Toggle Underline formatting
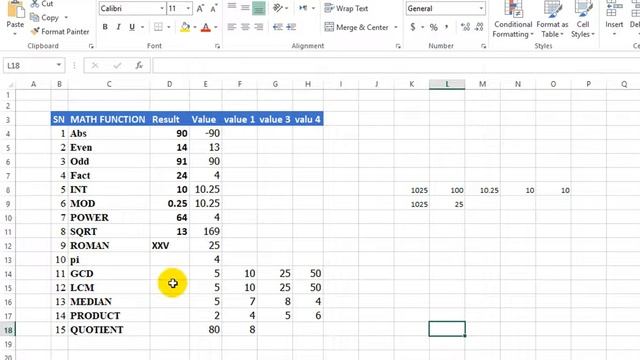The height and width of the screenshot is (360, 640). pos(132,27)
